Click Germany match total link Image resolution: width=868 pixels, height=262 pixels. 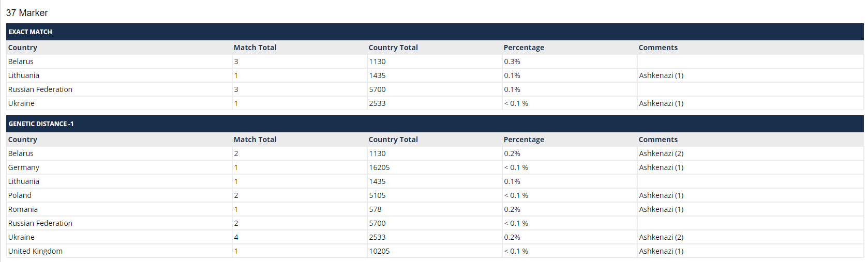point(236,167)
